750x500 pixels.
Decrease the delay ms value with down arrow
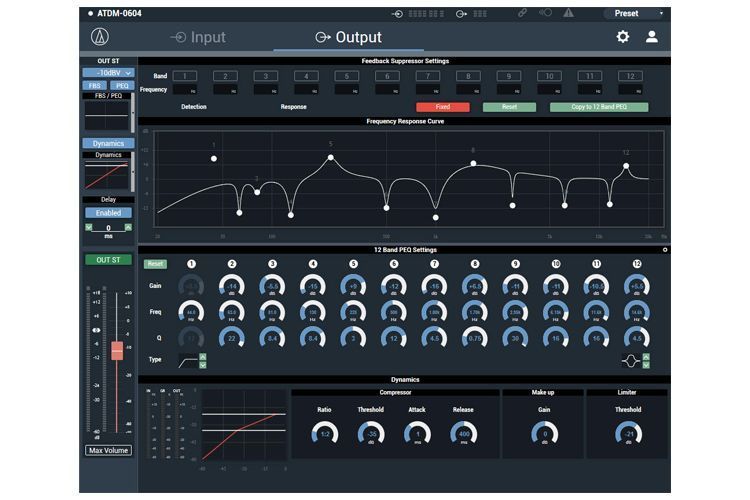pyautogui.click(x=88, y=227)
